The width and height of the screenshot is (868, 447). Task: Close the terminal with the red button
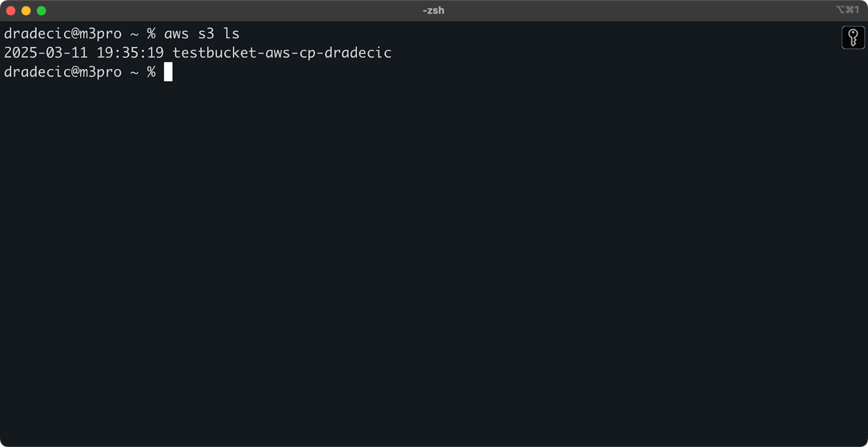pyautogui.click(x=11, y=11)
